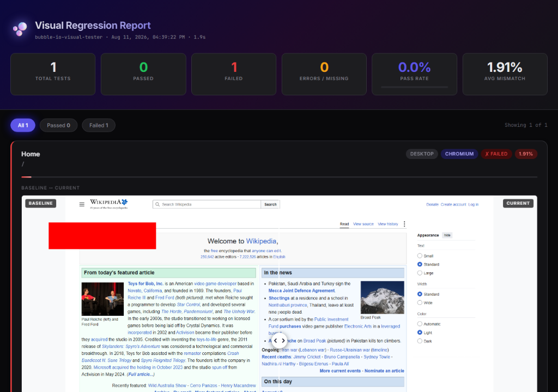
Task: Click Nominate an article link
Action: tap(384, 371)
